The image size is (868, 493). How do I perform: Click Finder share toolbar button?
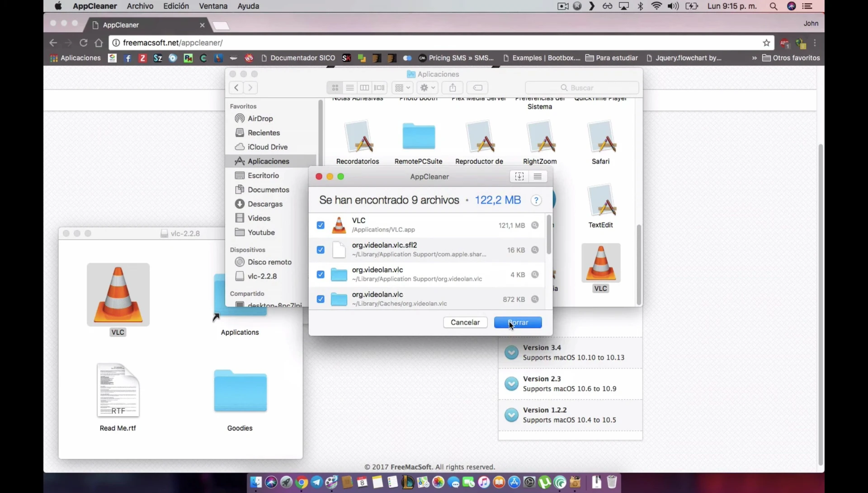click(453, 88)
